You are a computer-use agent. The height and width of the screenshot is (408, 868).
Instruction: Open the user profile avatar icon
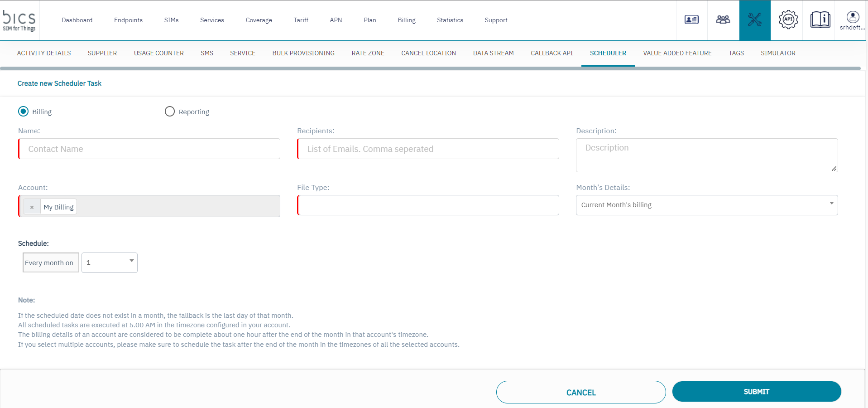coord(853,18)
